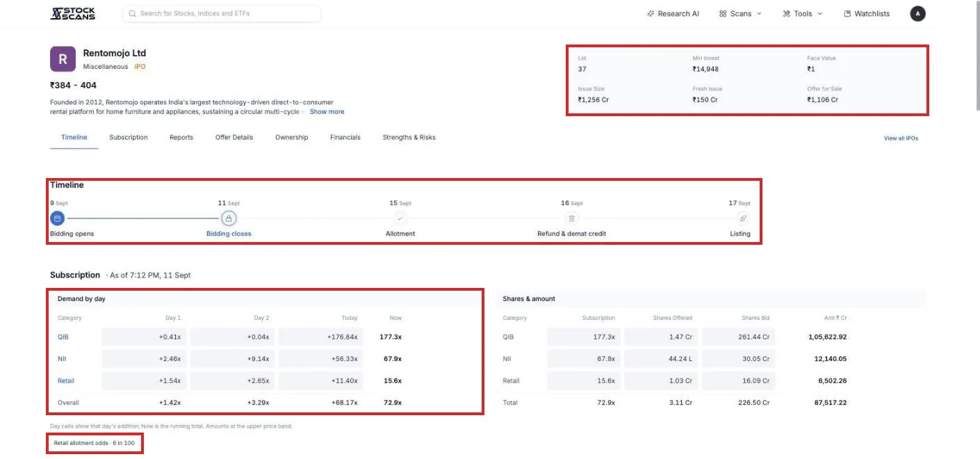Click the Bidding closes lock icon
This screenshot has height=459, width=980.
click(x=229, y=218)
